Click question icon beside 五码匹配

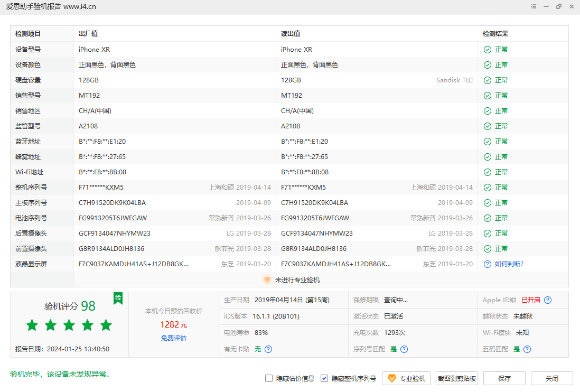coord(528,349)
